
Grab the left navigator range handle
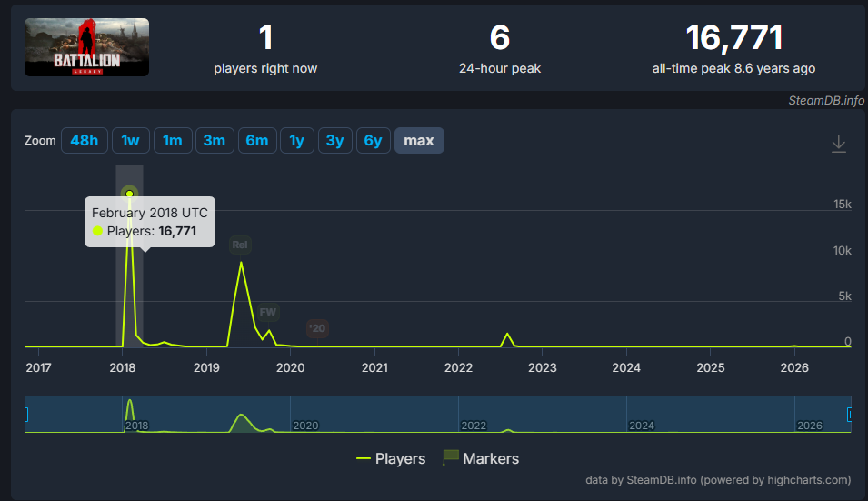(25, 414)
